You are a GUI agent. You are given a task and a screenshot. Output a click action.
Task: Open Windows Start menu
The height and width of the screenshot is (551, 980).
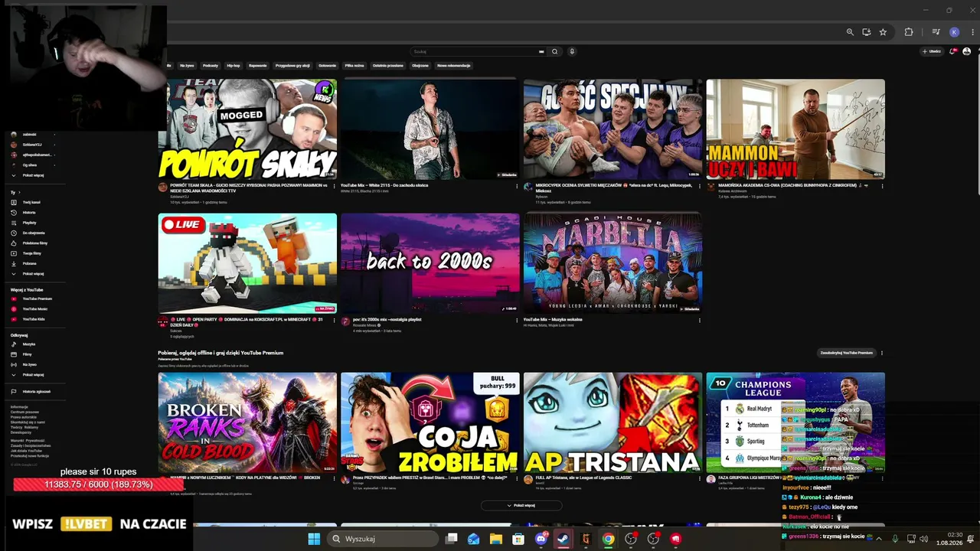[314, 539]
